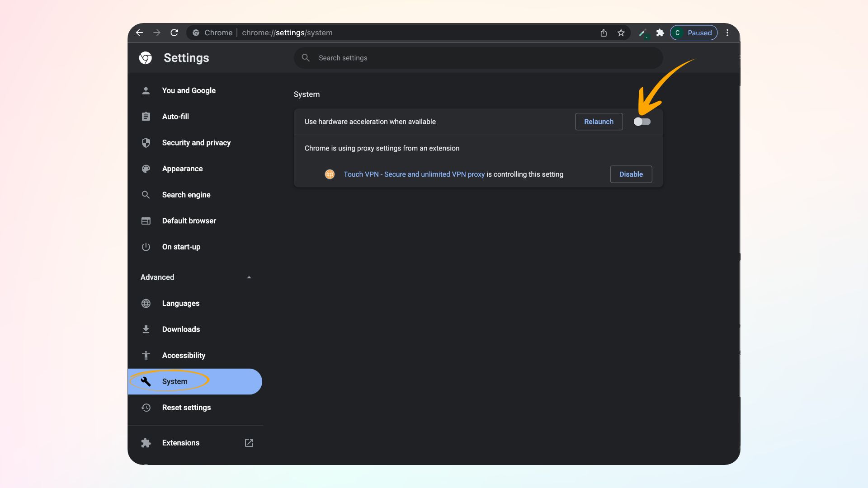Click the power icon for On start-up
868x488 pixels.
146,247
